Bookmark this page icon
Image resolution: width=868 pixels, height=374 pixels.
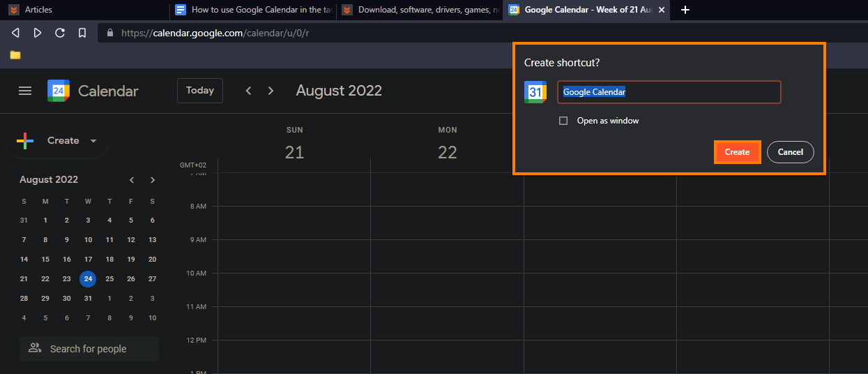coord(82,33)
